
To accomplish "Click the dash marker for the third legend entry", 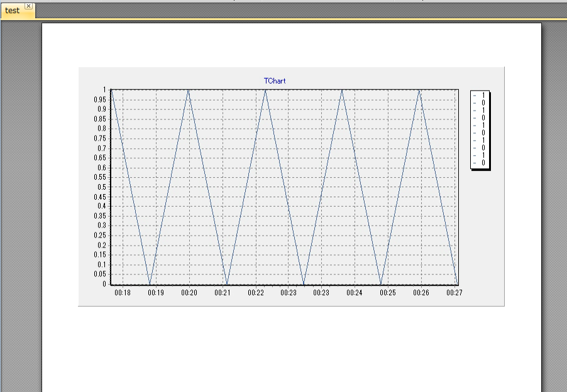I will [475, 110].
